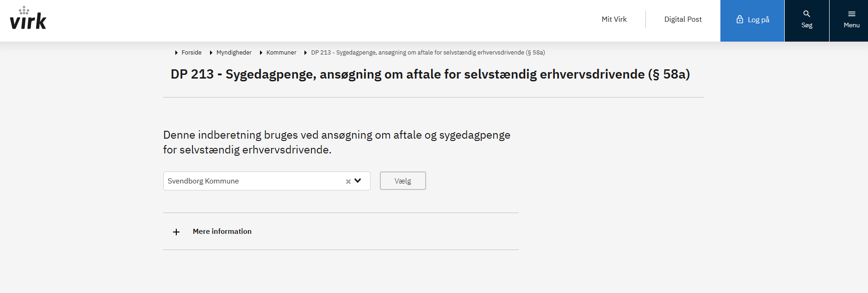
Task: Go to the Kommuner breadcrumb link
Action: tap(281, 53)
